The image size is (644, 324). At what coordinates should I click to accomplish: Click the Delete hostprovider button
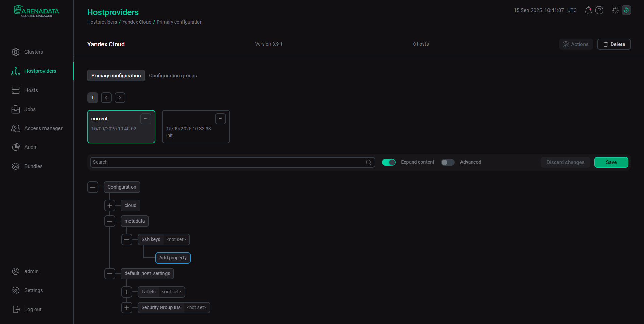[614, 44]
